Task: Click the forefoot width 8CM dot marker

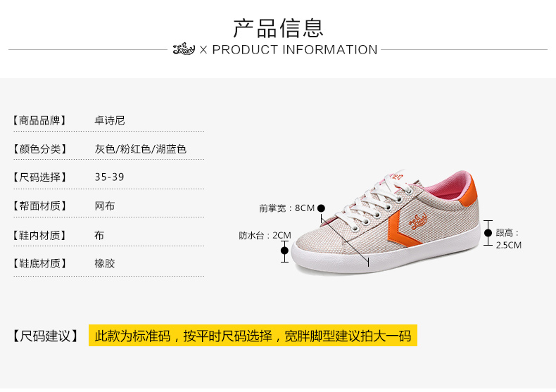Action: pyautogui.click(x=321, y=208)
